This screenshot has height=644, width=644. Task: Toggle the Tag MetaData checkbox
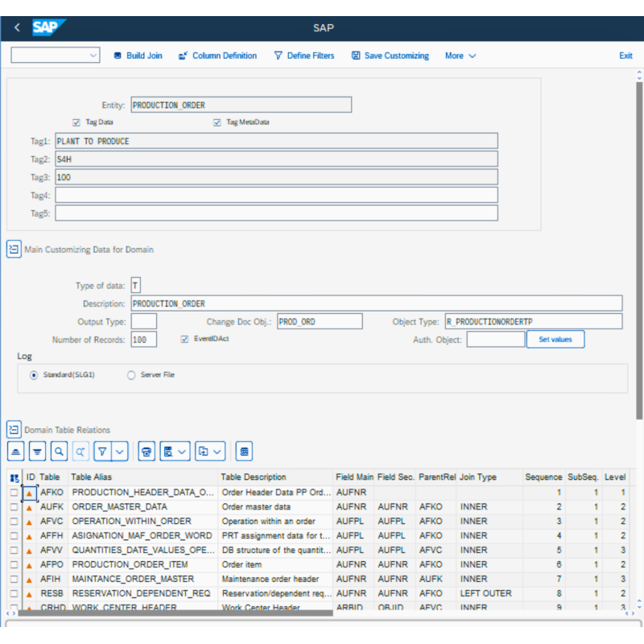(217, 122)
